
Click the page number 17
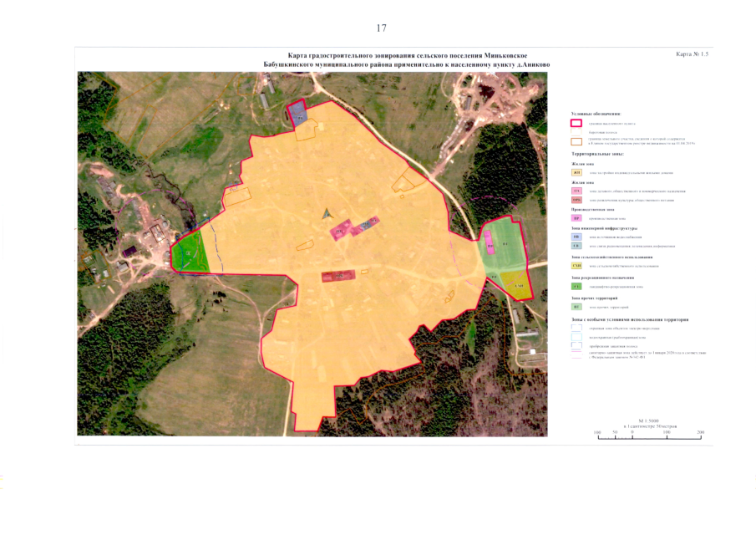[x=382, y=28]
